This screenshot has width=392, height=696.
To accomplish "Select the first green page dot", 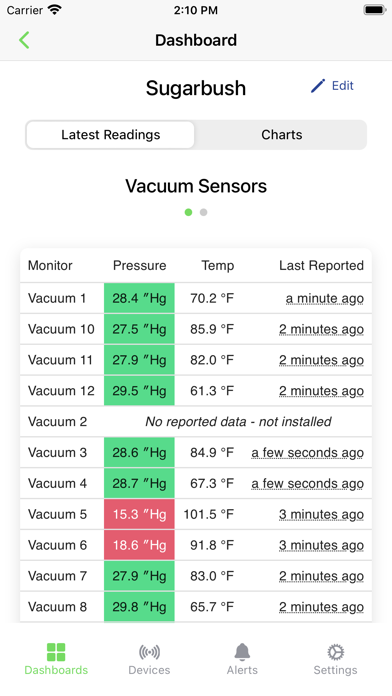I will [x=188, y=212].
